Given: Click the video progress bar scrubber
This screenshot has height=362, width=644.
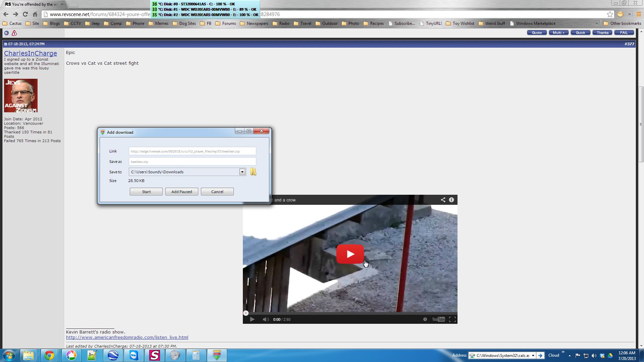Looking at the screenshot, I should [246, 313].
